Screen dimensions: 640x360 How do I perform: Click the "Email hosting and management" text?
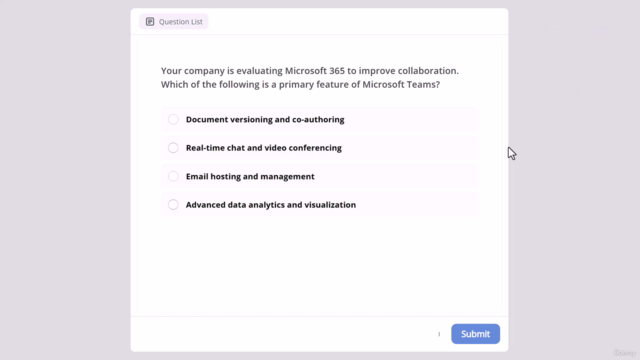coord(250,176)
